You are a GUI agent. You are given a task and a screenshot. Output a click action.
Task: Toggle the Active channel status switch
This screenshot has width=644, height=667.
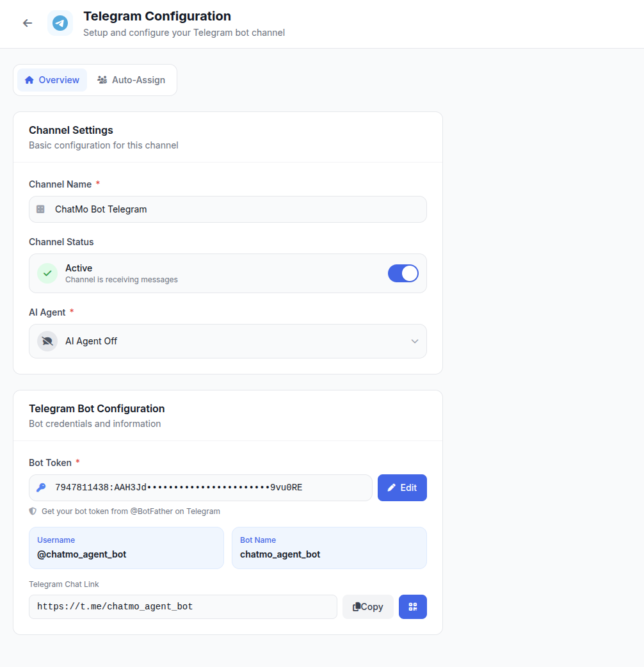point(403,273)
